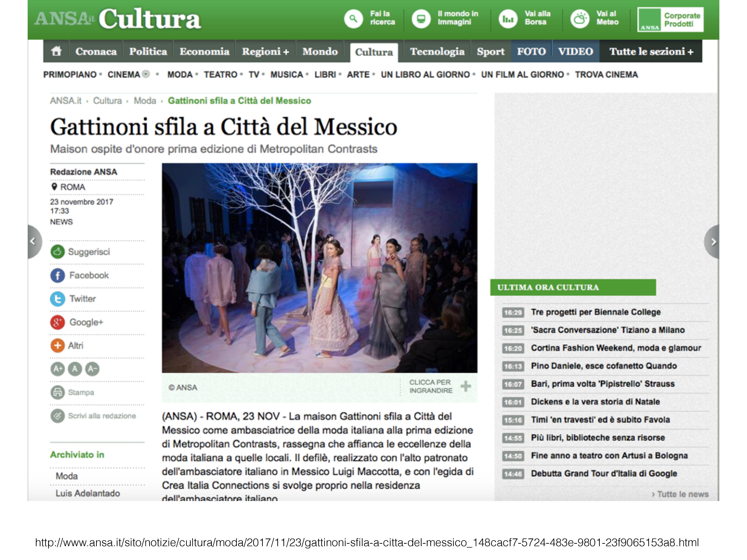The width and height of the screenshot is (747, 560).
Task: Click the ROMA location pin icon
Action: [54, 187]
